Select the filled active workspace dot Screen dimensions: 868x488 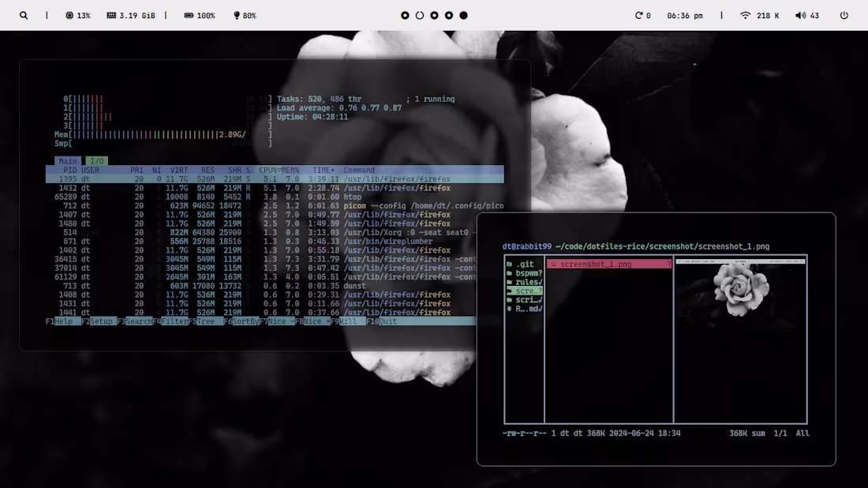click(463, 14)
